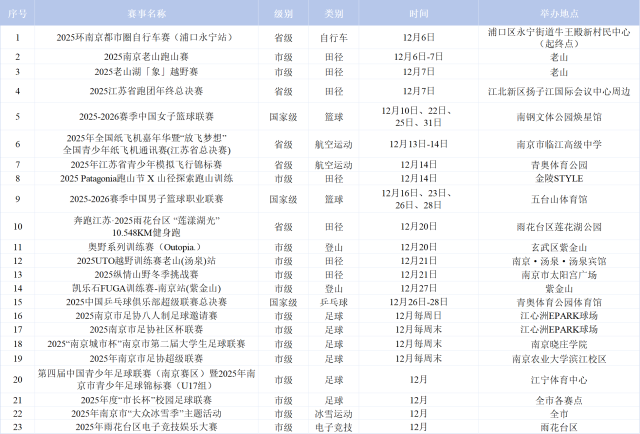Click the 五台山体育馆 venue cell
This screenshot has height=434, width=640.
(558, 199)
